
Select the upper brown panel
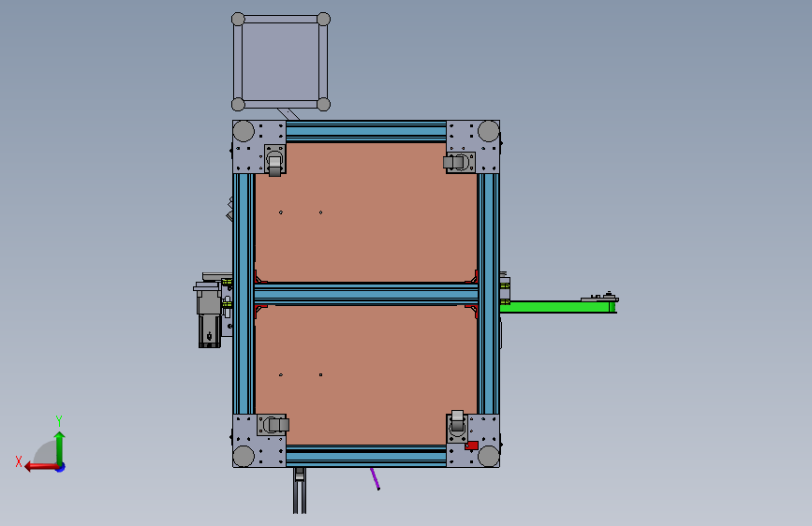coord(366,212)
